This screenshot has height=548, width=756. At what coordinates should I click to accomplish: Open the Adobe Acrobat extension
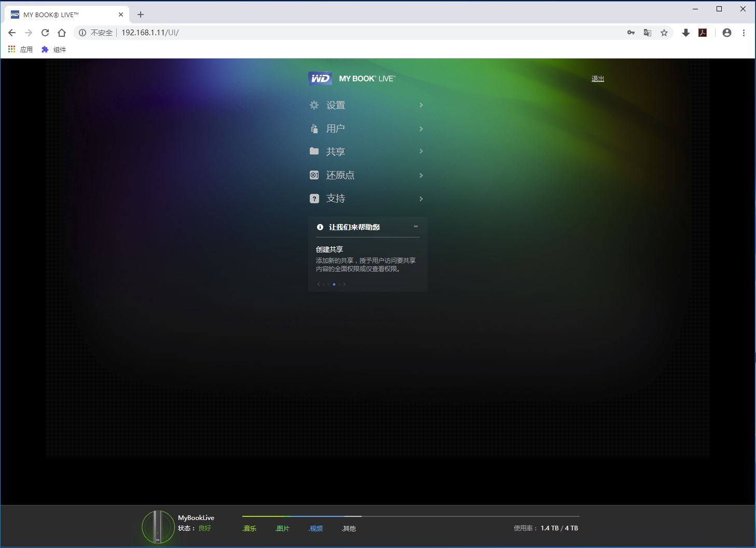point(703,33)
